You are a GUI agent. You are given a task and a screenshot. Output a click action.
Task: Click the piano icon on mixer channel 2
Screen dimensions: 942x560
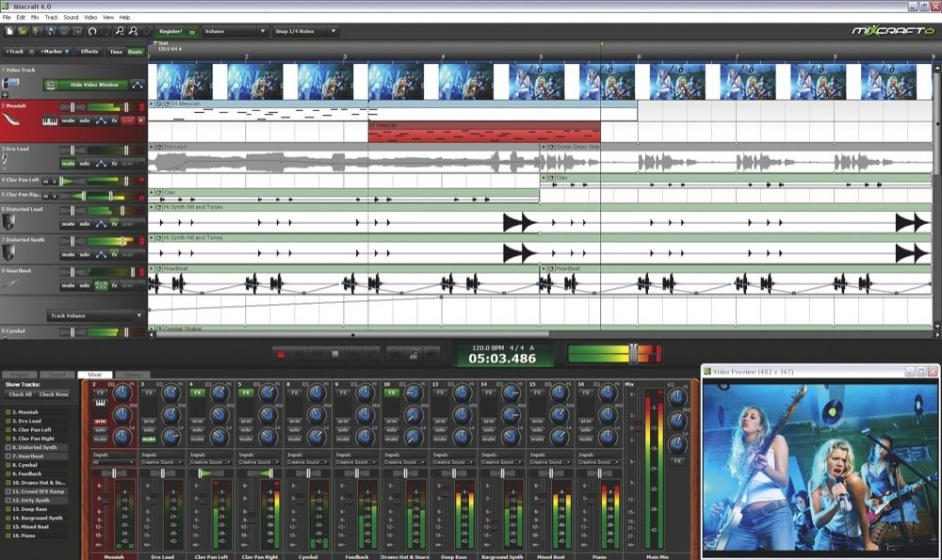[x=101, y=403]
